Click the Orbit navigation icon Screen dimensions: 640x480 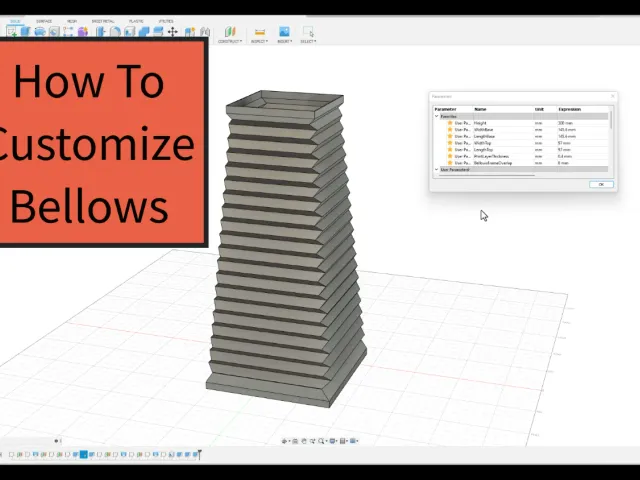pyautogui.click(x=284, y=441)
